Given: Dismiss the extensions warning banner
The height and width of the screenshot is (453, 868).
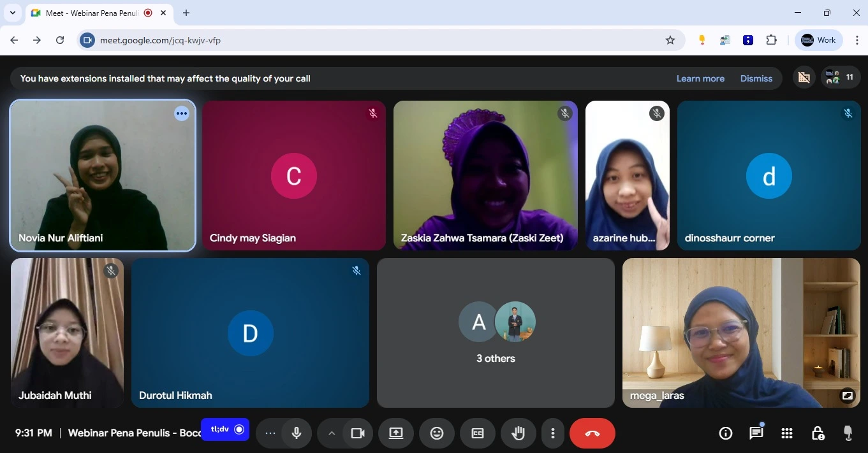Looking at the screenshot, I should [756, 78].
